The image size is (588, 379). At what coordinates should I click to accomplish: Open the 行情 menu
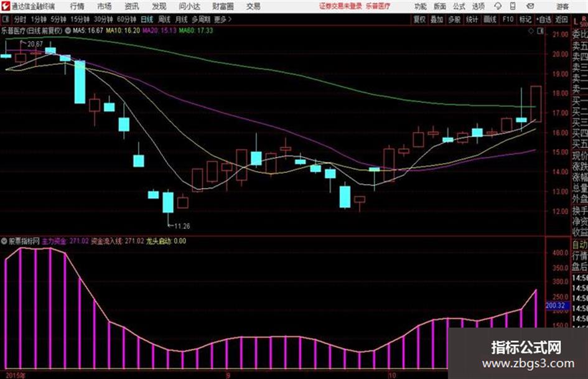77,6
